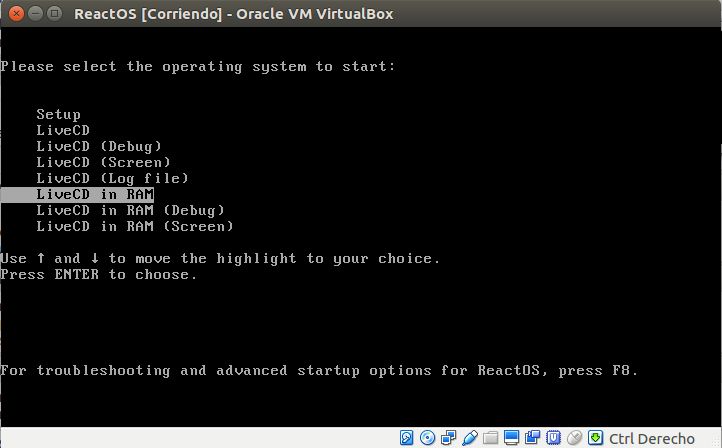The width and height of the screenshot is (722, 448).
Task: Click the network adapter status icon
Action: (x=447, y=438)
